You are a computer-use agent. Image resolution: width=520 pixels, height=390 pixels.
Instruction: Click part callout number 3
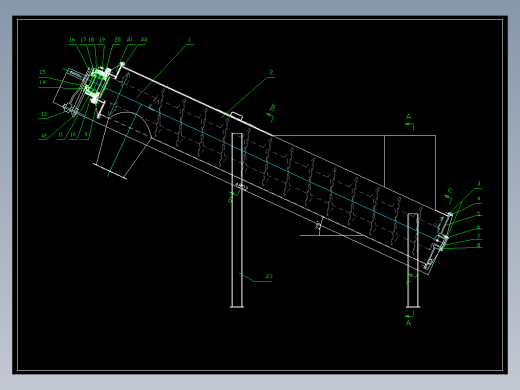click(x=479, y=184)
